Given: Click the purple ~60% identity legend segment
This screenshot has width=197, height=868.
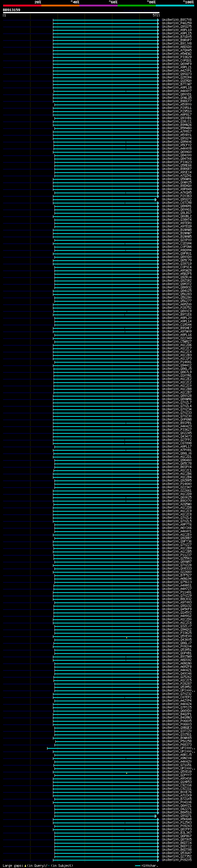Looking at the screenshot, I should (99, 6).
